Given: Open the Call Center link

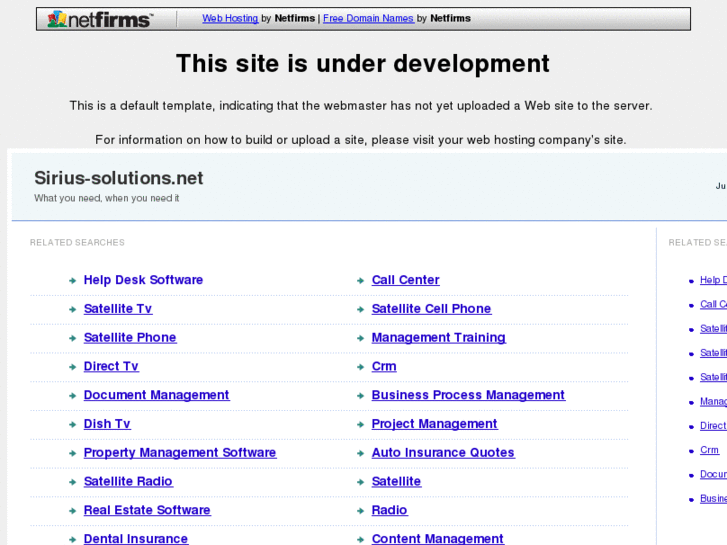Looking at the screenshot, I should pyautogui.click(x=405, y=280).
